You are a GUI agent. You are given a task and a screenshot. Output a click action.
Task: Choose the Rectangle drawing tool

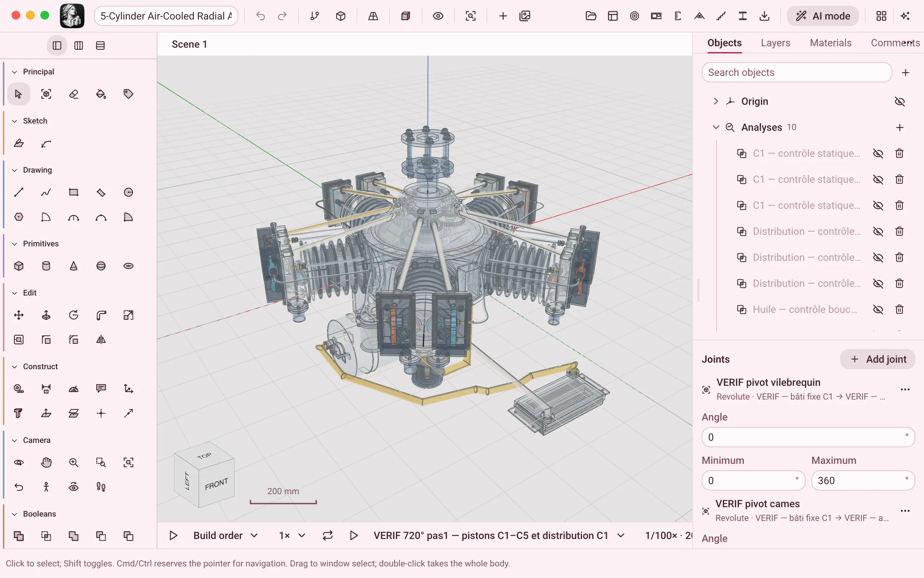[x=73, y=192]
